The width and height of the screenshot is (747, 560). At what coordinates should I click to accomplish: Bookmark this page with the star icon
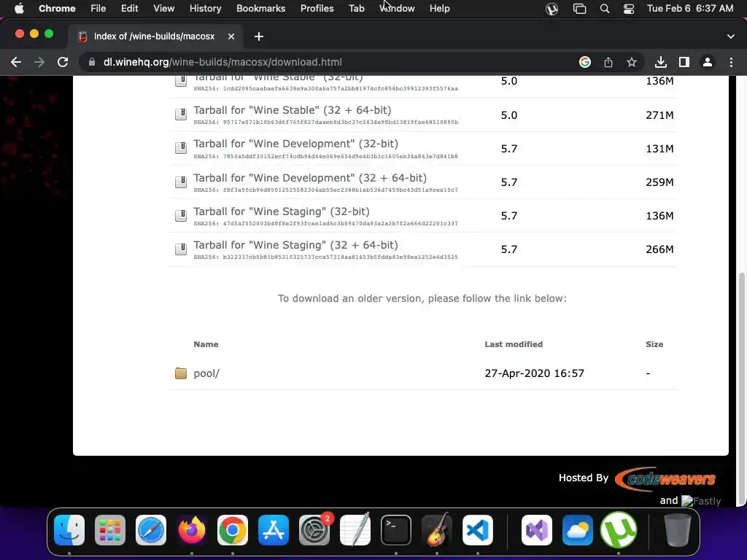pyautogui.click(x=631, y=62)
